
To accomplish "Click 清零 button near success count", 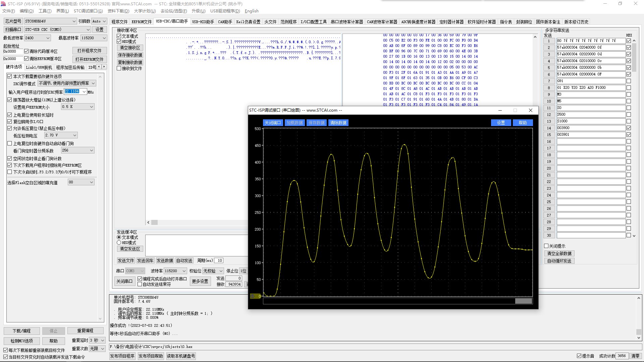I will point(635,356).
